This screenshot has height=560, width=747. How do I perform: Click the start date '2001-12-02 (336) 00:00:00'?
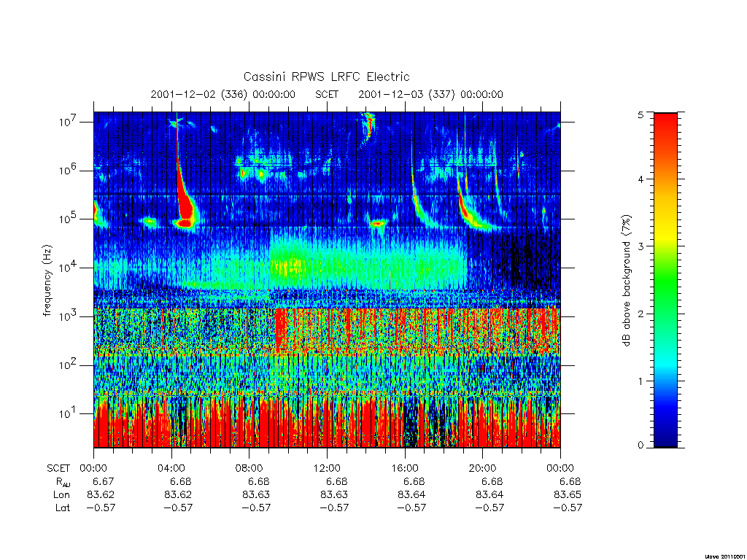[x=223, y=94]
